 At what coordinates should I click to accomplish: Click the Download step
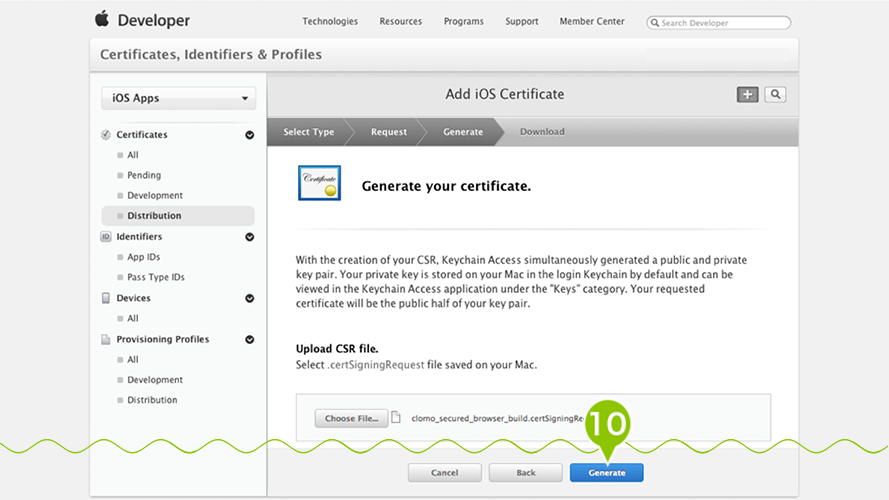[x=542, y=132]
